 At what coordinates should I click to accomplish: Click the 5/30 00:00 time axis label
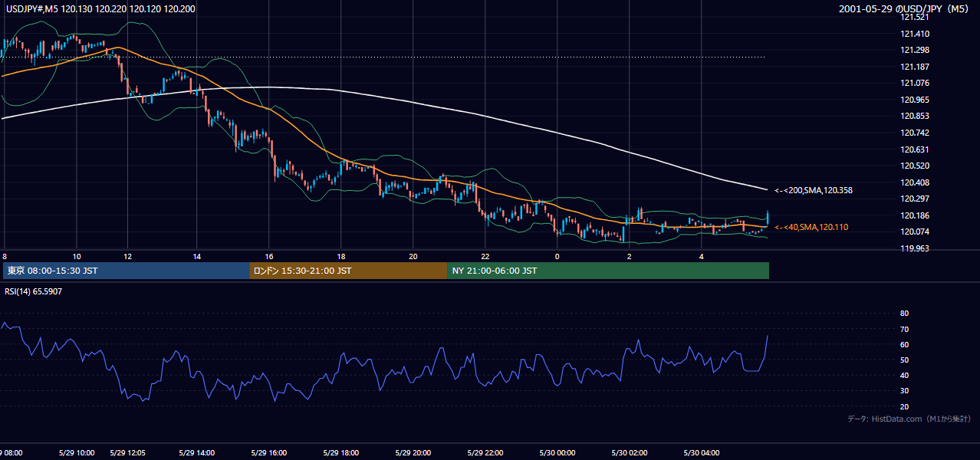tap(557, 452)
